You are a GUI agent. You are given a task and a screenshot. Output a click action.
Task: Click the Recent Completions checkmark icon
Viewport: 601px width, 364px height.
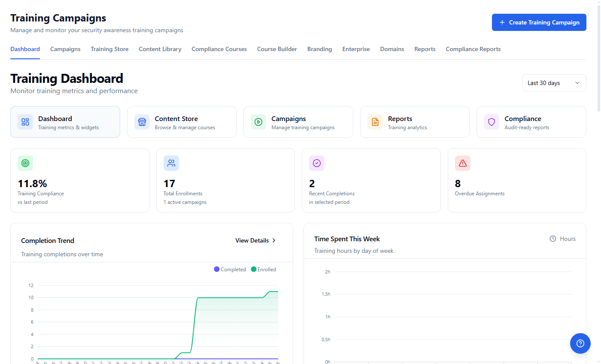316,163
